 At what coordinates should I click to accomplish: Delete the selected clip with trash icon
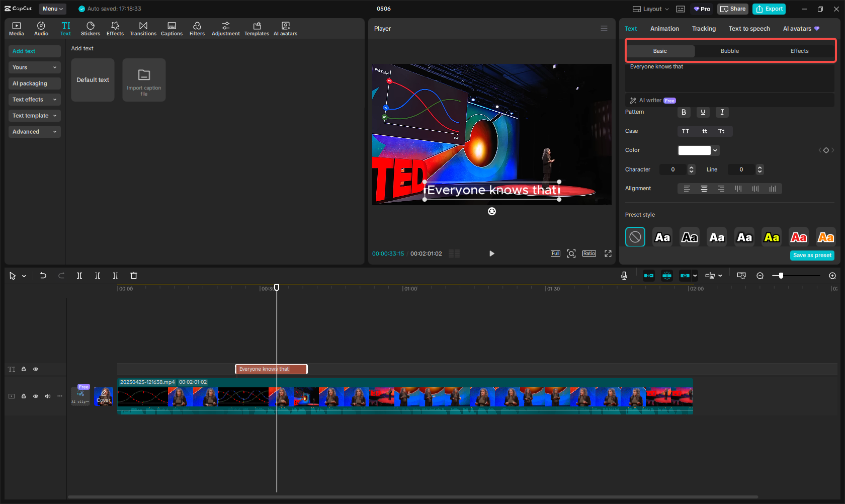point(134,276)
